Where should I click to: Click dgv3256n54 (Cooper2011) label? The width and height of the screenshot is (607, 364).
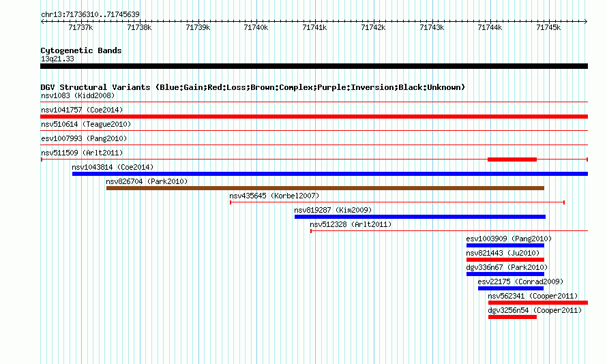[x=535, y=310]
